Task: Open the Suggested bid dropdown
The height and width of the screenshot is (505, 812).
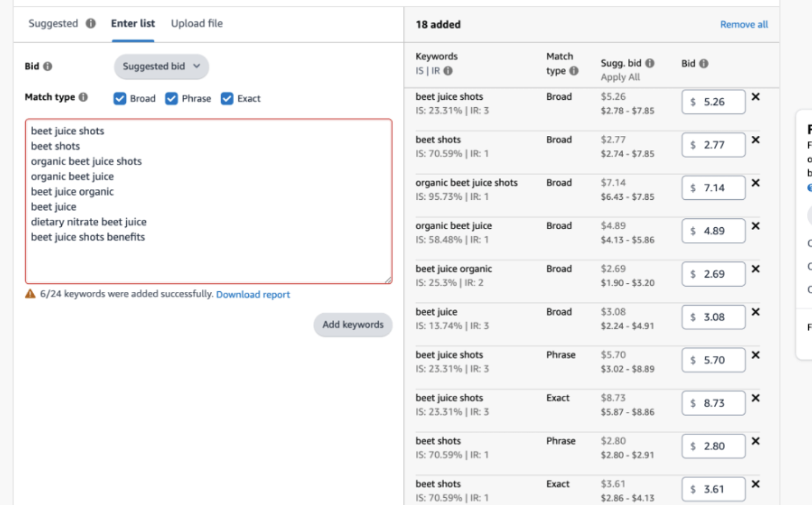Action: pos(161,67)
